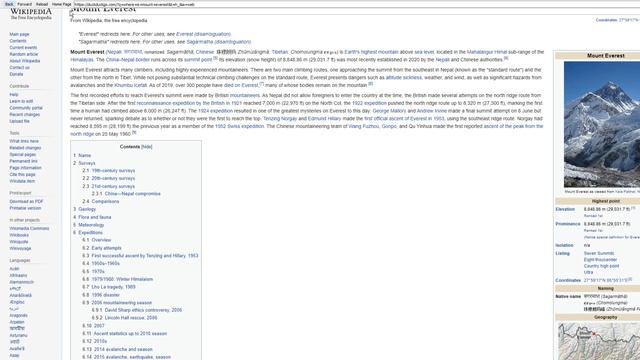
Task: Jump to 6.2 Early attempts
Action: tap(102, 248)
